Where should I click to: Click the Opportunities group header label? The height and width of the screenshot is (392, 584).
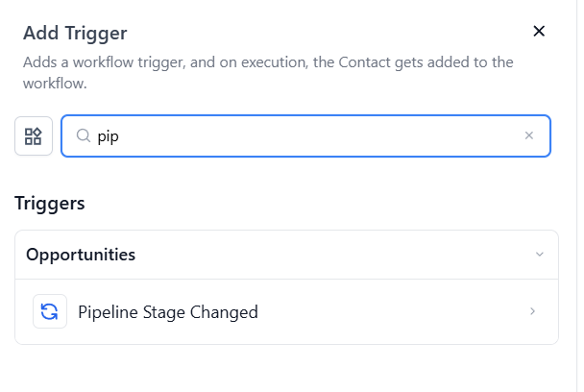pos(81,255)
